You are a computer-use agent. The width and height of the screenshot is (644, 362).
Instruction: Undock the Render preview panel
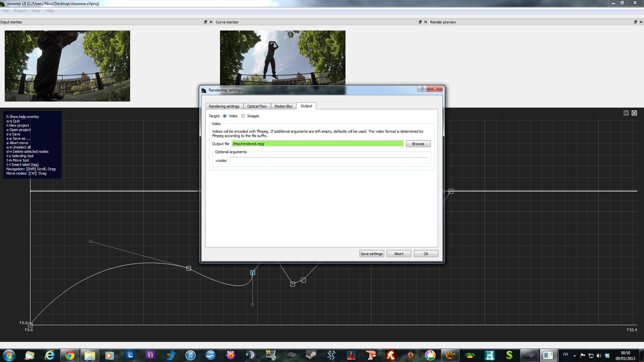pyautogui.click(x=635, y=22)
